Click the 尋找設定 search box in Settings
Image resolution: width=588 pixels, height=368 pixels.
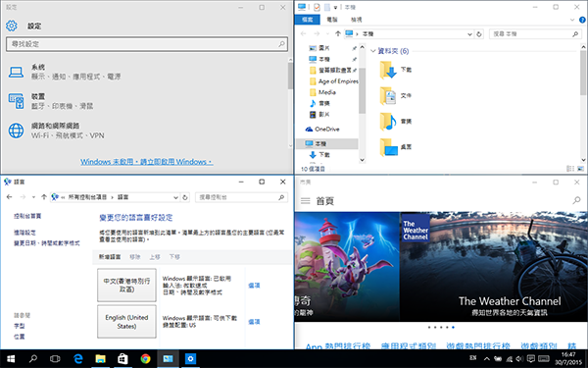point(147,44)
